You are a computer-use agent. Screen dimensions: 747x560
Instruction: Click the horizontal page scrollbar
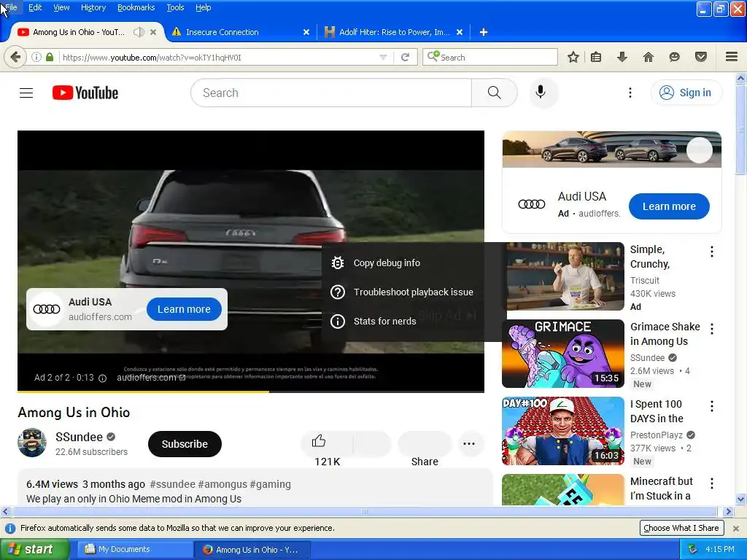pos(365,511)
